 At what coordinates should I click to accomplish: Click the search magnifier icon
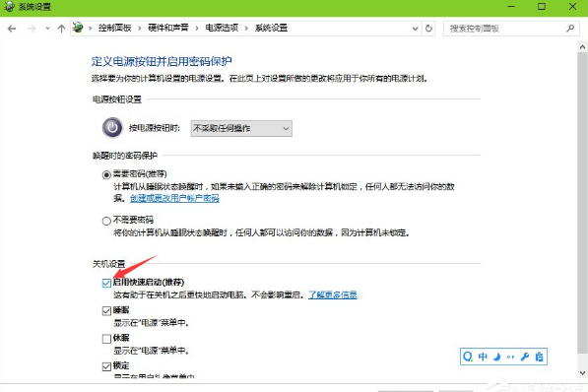click(x=570, y=29)
